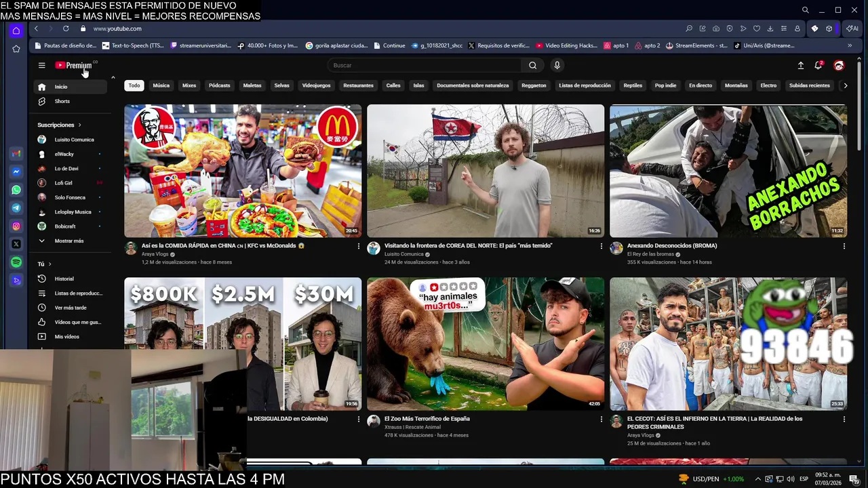Open Mis vídeos in sidebar
Screen dimensions: 868x488
pos(71,337)
